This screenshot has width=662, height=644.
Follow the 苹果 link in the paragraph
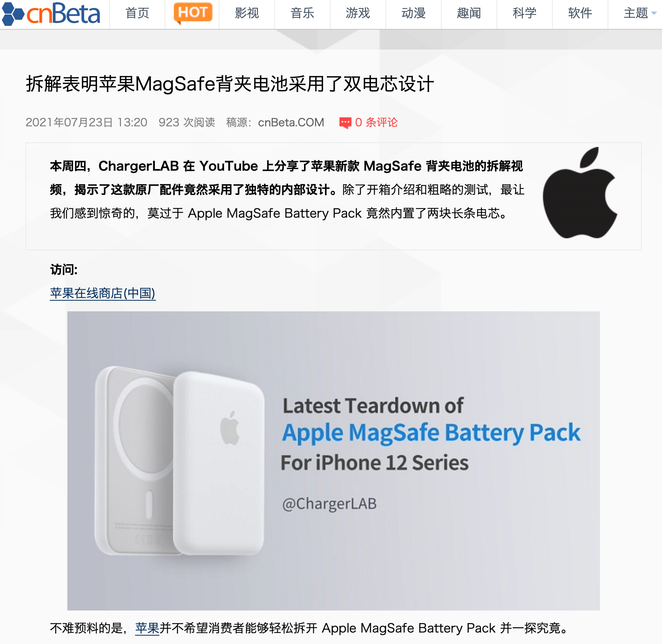147,628
